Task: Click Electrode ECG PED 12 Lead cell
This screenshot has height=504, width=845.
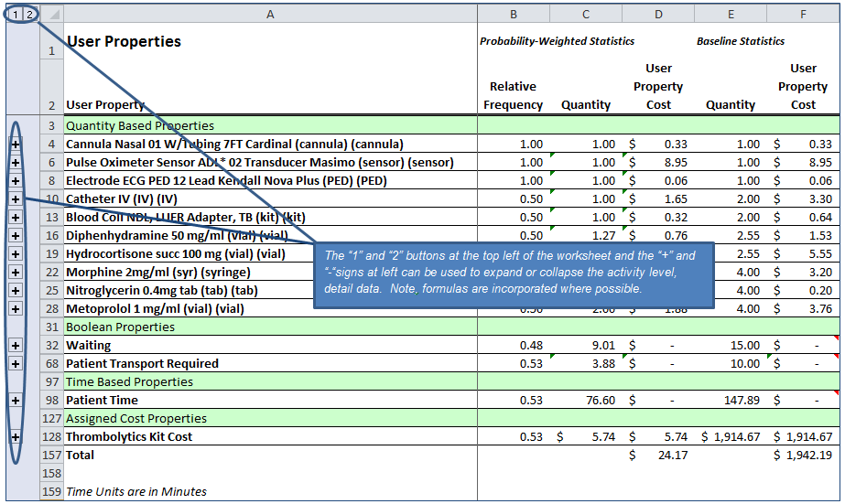Action: tap(270, 181)
